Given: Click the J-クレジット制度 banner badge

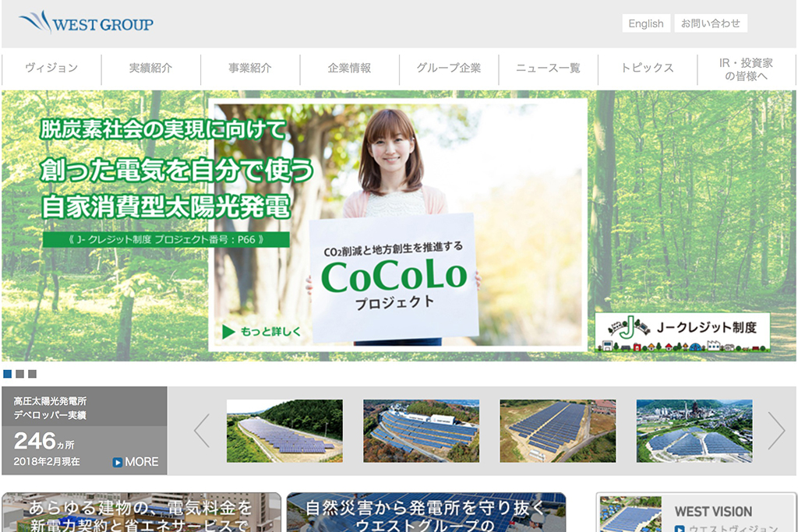Looking at the screenshot, I should click(x=682, y=332).
